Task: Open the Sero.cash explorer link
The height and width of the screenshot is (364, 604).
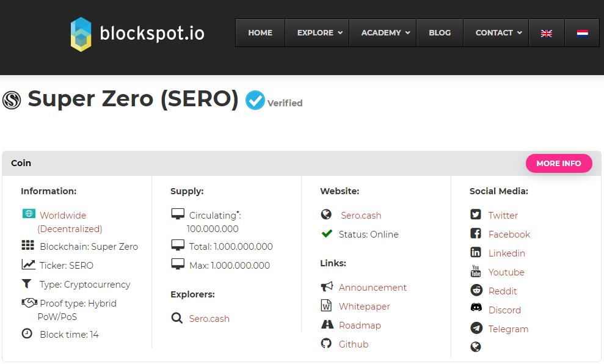Action: [x=209, y=319]
